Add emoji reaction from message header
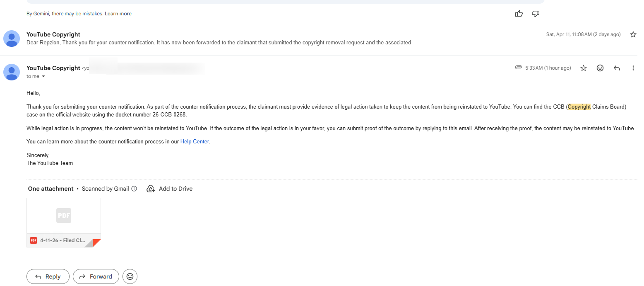Image resolution: width=644 pixels, height=286 pixels. click(600, 68)
